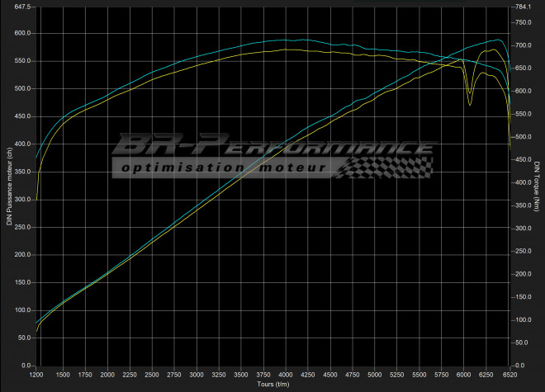Click the 6000 rpm tick label
Image resolution: width=545 pixels, height=392 pixels.
pyautogui.click(x=464, y=374)
